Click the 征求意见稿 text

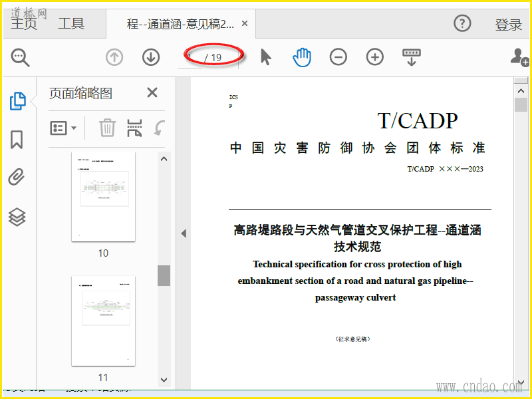pos(352,338)
